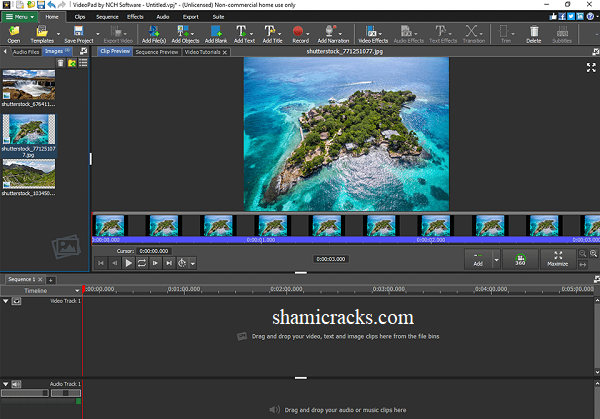This screenshot has width=600, height=419.
Task: Click the Add Narration microphone icon
Action: (x=333, y=34)
